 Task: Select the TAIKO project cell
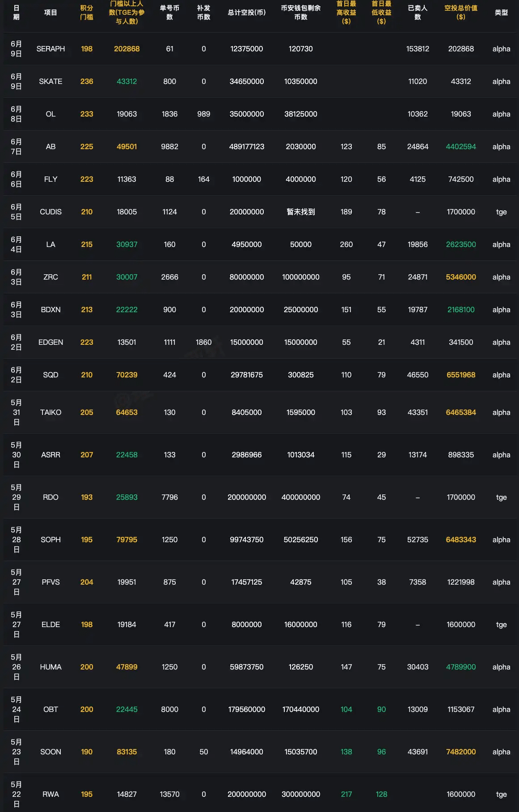pos(51,412)
